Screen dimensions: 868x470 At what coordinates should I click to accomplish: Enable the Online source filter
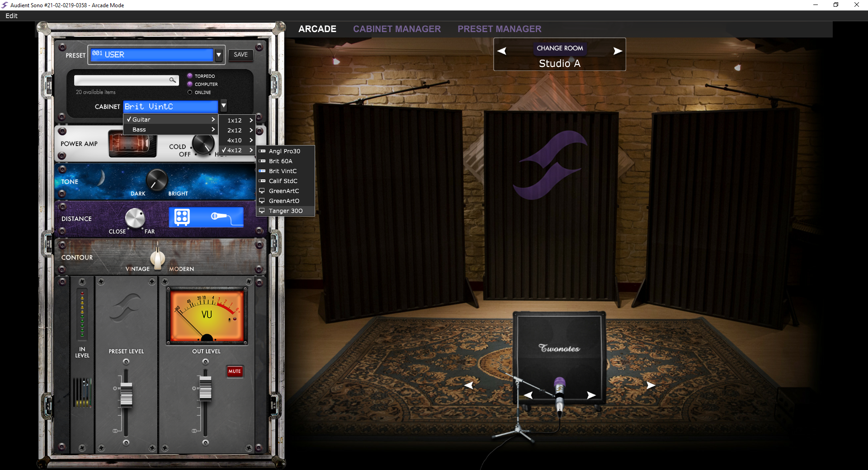tap(190, 92)
